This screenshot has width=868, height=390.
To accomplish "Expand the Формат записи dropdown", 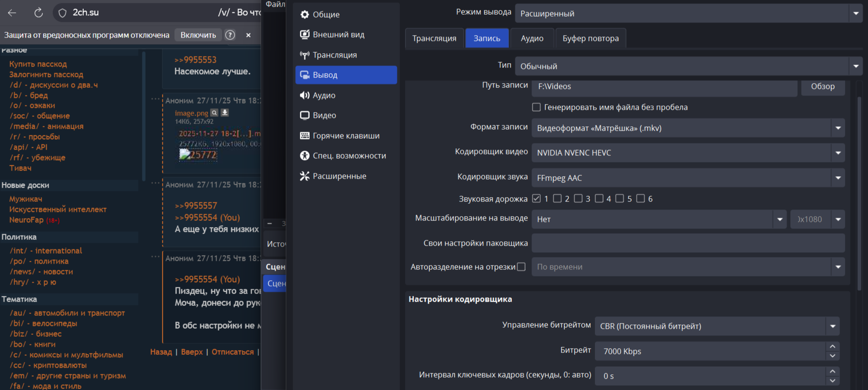I will pos(838,128).
